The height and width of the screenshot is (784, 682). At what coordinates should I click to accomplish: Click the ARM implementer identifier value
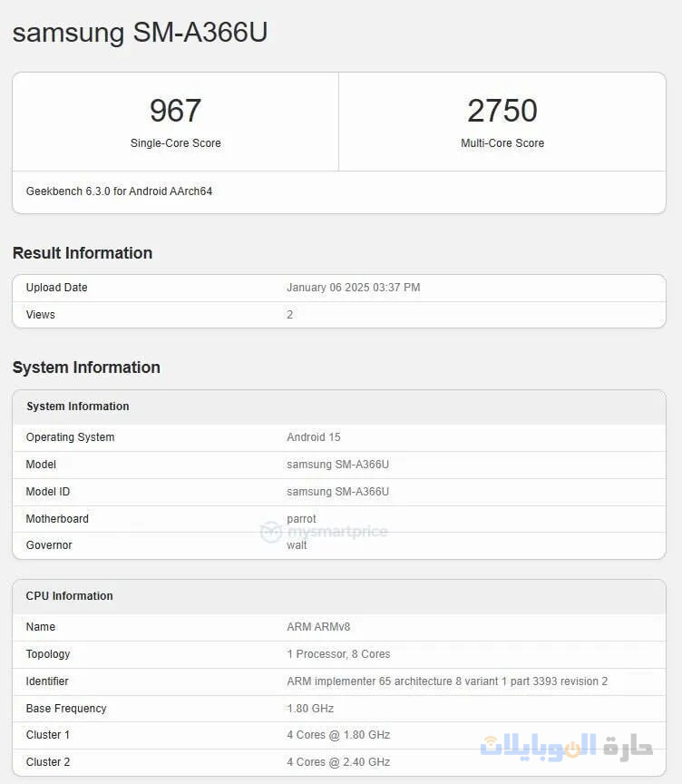click(x=447, y=681)
